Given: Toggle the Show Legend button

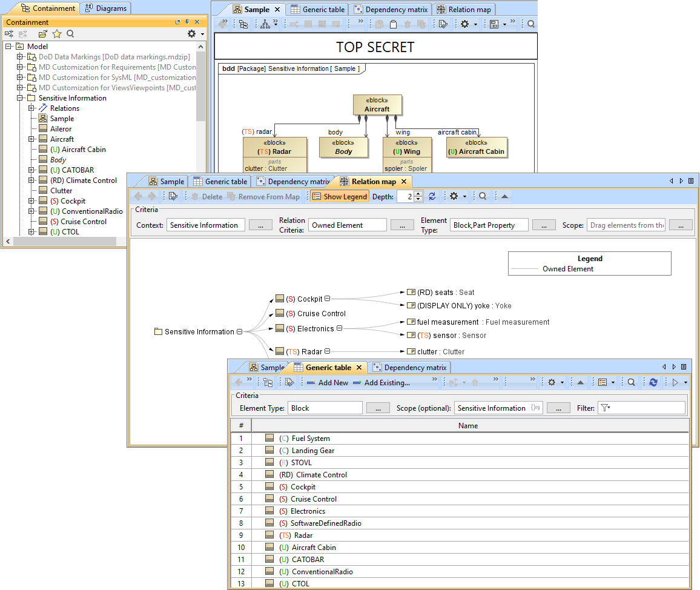Looking at the screenshot, I should 340,196.
